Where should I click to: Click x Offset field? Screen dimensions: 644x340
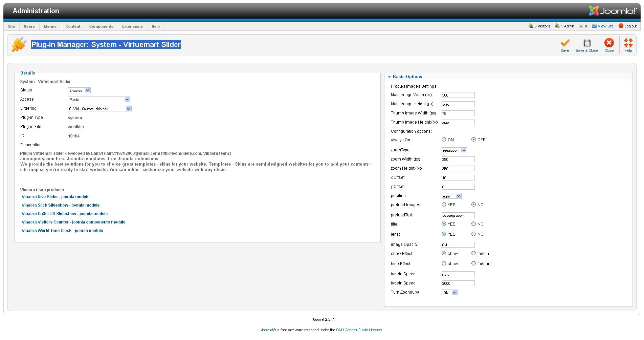[458, 178]
